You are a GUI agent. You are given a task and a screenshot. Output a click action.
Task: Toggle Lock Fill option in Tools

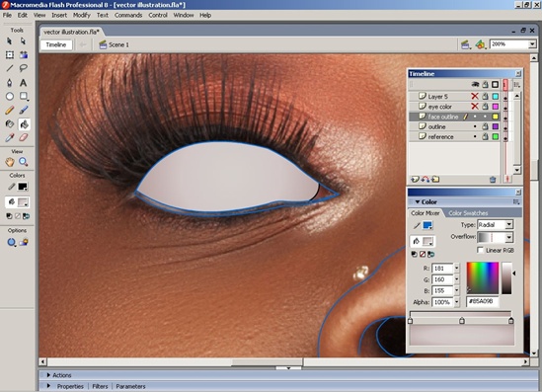pos(24,242)
